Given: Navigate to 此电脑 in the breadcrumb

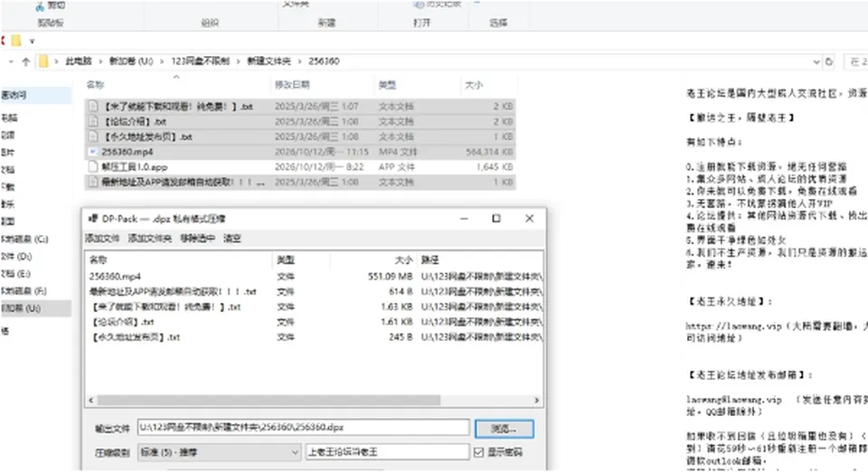Looking at the screenshot, I should [x=79, y=61].
